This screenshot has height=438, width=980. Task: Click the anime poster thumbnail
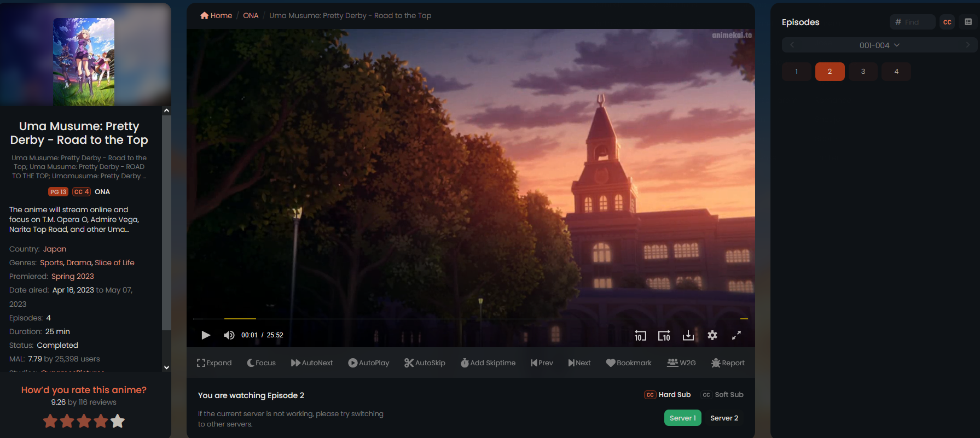pyautogui.click(x=84, y=62)
